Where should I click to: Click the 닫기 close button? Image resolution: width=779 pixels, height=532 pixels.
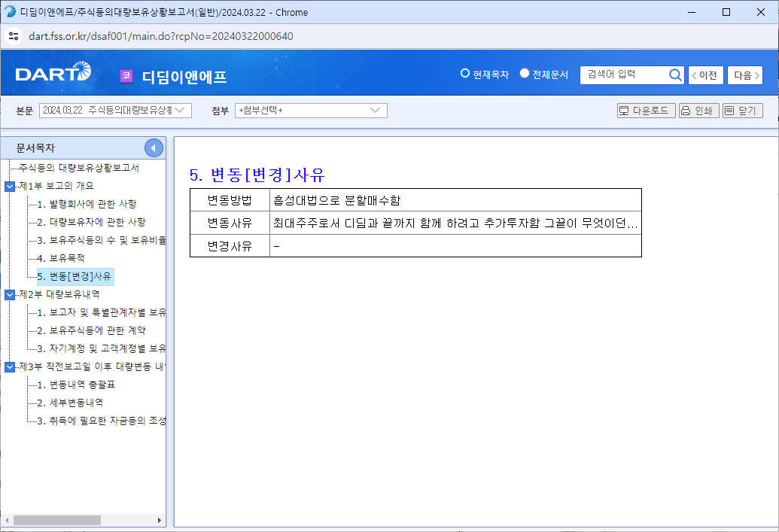point(742,111)
